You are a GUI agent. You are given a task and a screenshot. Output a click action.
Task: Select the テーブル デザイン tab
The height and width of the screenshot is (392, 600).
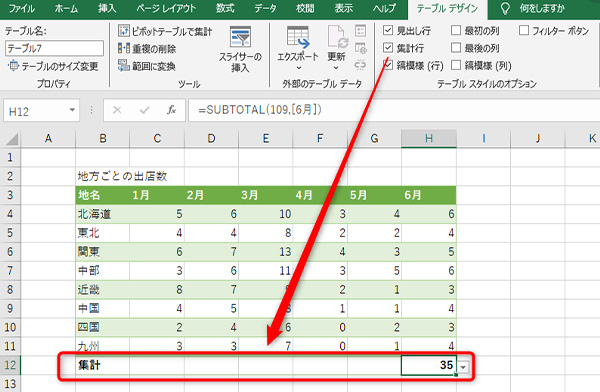click(x=447, y=8)
